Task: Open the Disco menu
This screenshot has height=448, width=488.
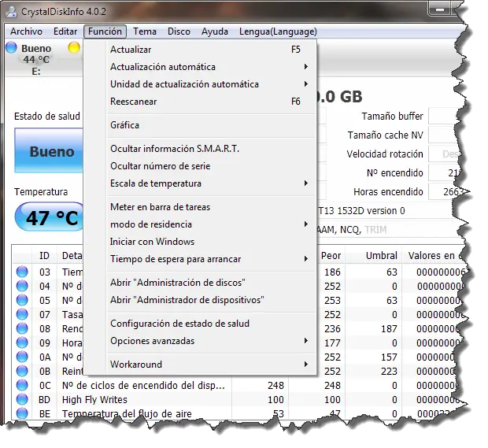Action: point(179,31)
